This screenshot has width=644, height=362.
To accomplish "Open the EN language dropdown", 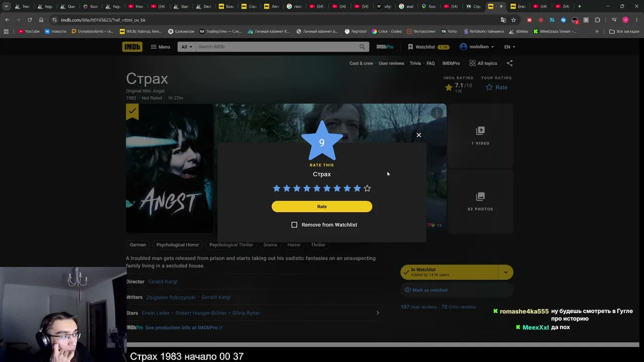I will pyautogui.click(x=510, y=47).
